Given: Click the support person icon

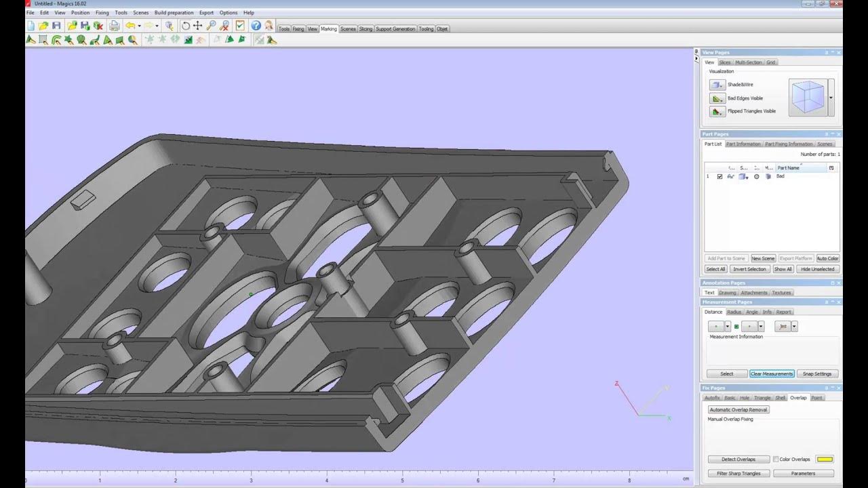Looking at the screenshot, I should point(269,26).
